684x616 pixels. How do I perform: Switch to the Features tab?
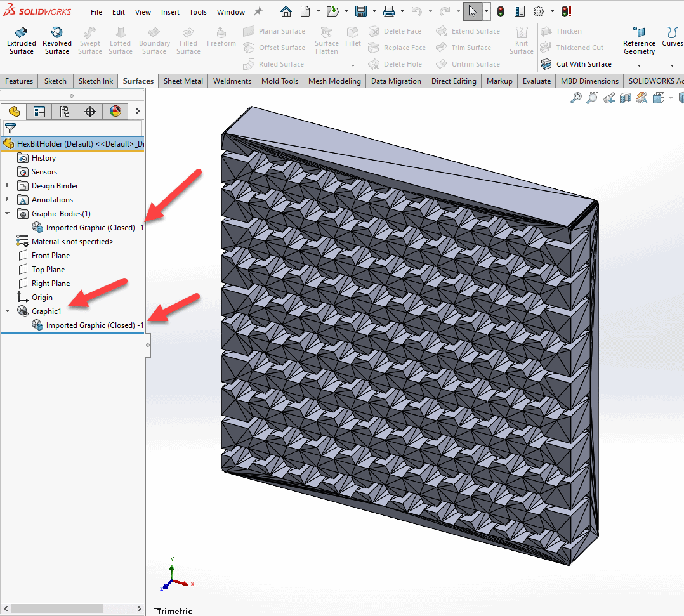coord(19,81)
